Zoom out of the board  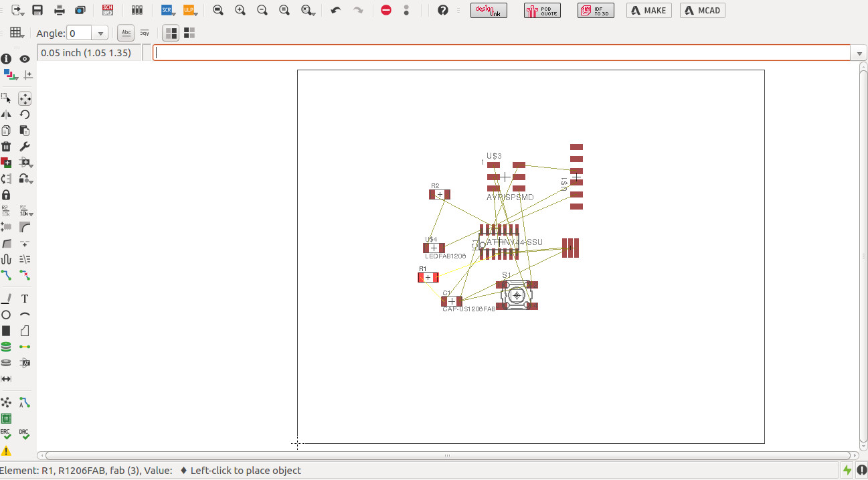262,10
